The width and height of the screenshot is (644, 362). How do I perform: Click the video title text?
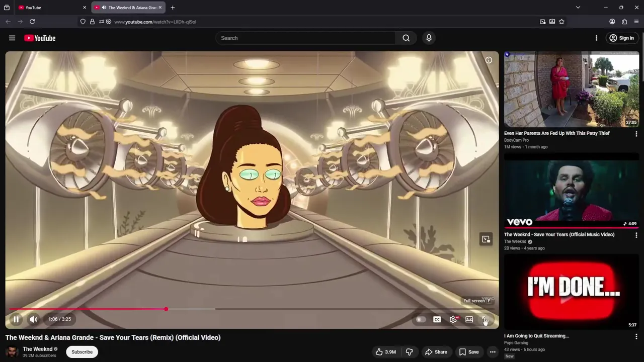tap(113, 337)
